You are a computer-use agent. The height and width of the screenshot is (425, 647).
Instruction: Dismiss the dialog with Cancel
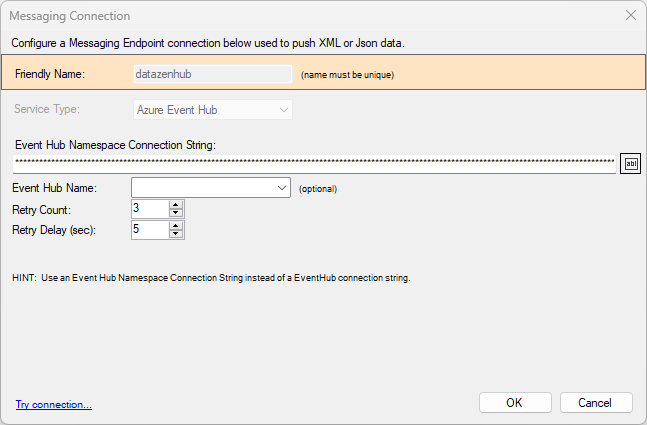(596, 402)
